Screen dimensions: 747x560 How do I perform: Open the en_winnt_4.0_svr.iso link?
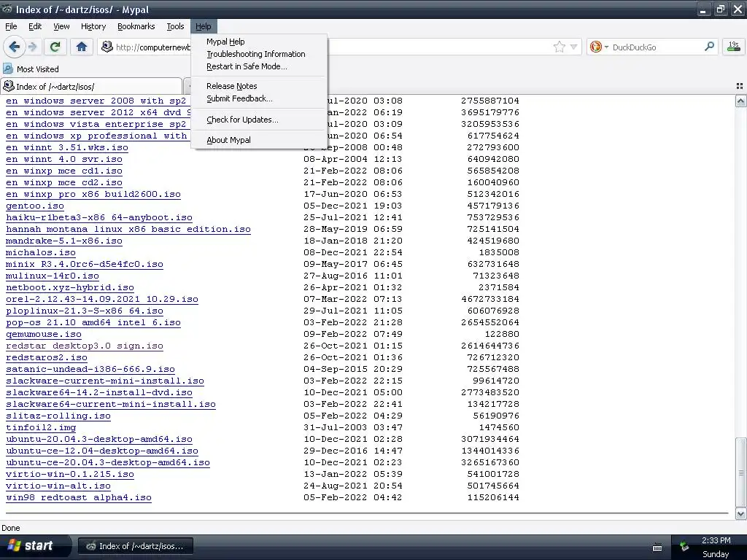tap(64, 159)
